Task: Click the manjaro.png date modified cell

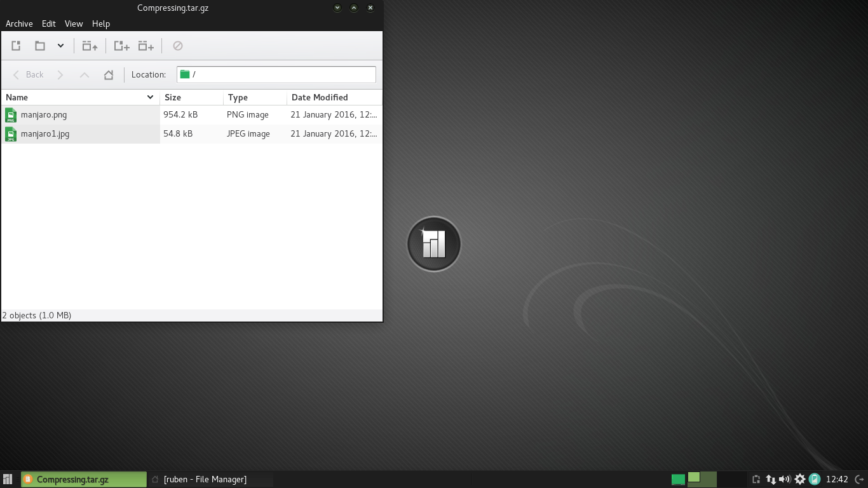Action: tap(334, 114)
